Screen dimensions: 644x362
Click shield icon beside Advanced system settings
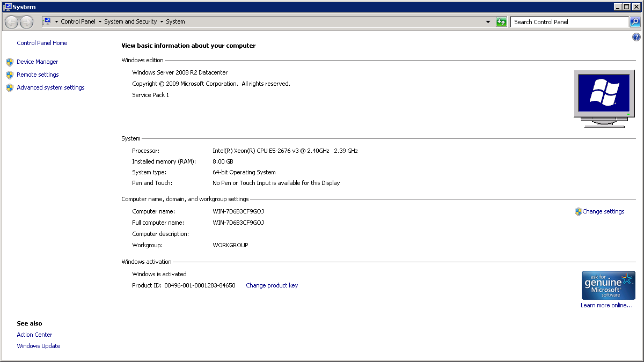pos(10,87)
